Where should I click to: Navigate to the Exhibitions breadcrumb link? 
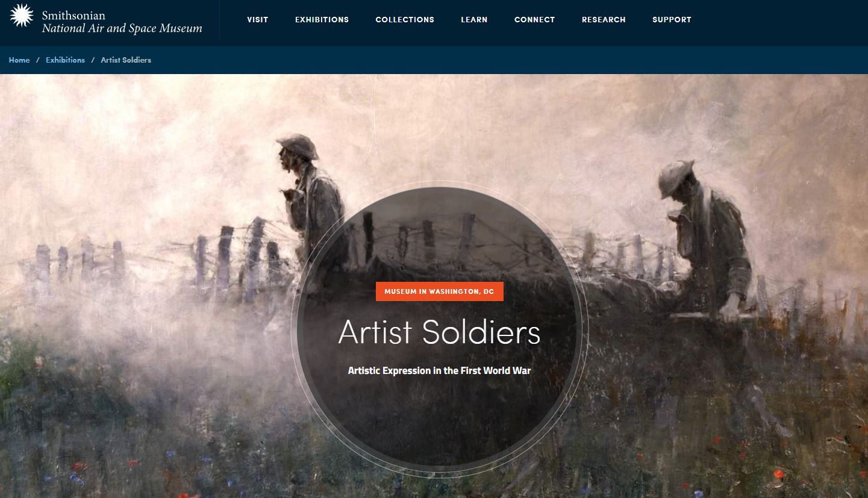click(x=65, y=60)
